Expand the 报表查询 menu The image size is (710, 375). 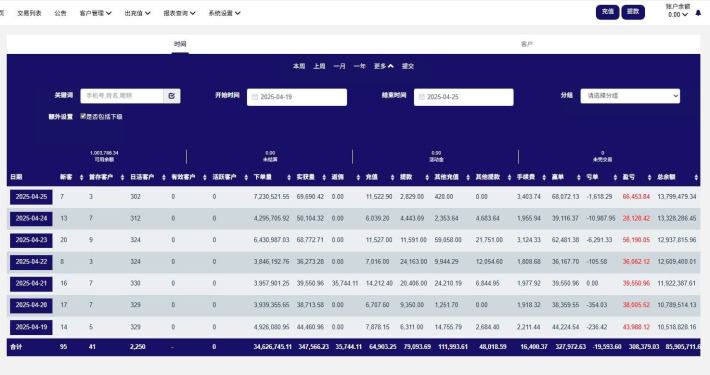pyautogui.click(x=179, y=13)
